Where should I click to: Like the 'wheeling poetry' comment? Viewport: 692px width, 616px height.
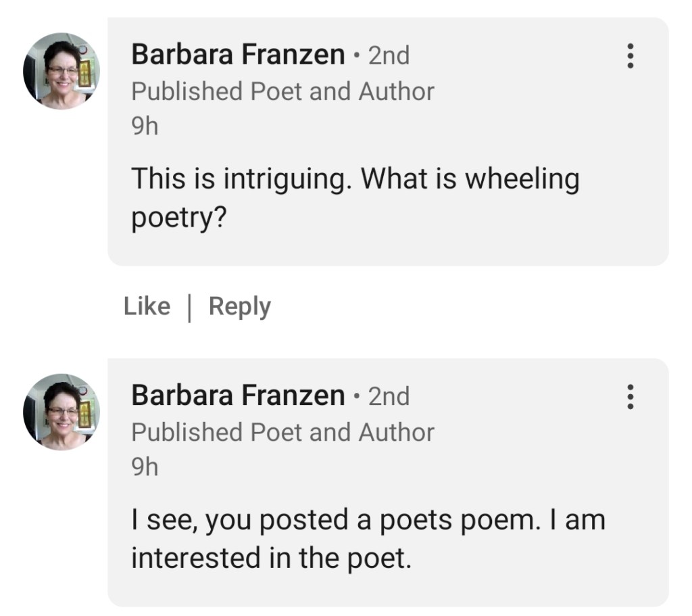147,306
